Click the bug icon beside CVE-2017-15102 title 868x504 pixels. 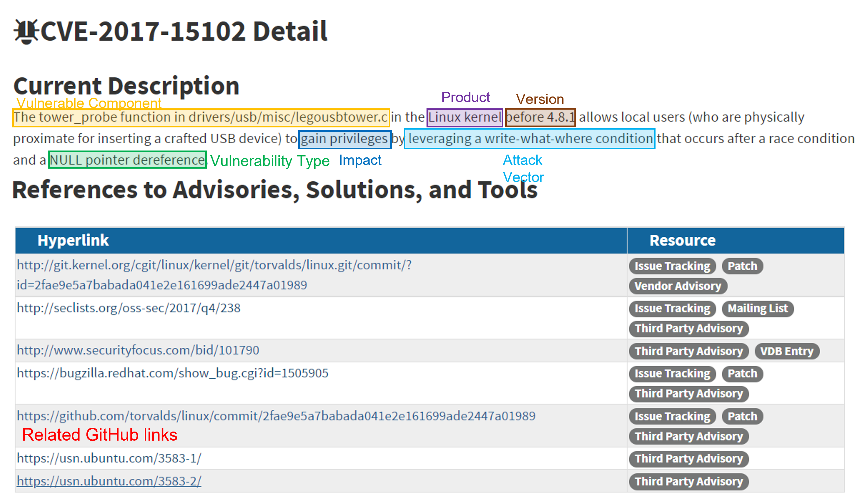tap(26, 32)
